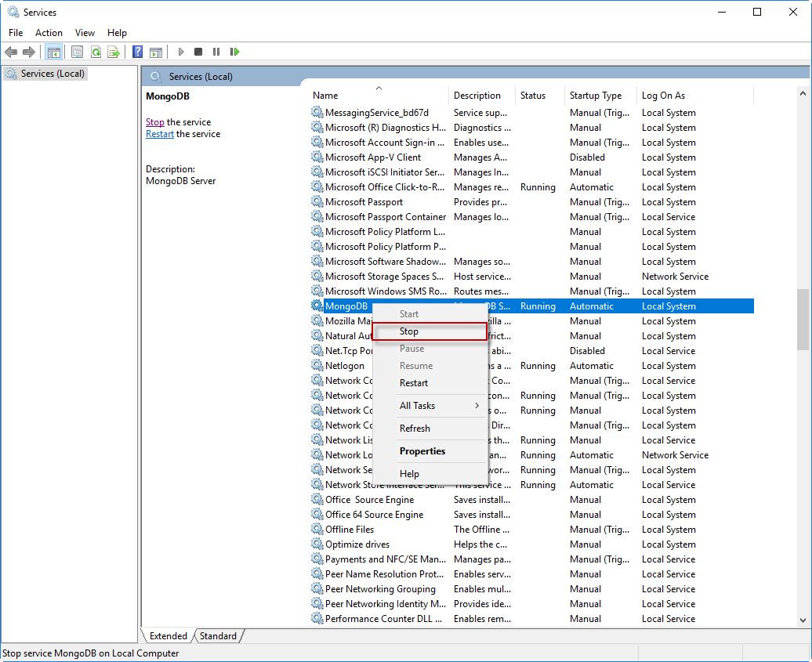The width and height of the screenshot is (812, 662).
Task: Open the Help menu in menu bar
Action: tap(117, 33)
